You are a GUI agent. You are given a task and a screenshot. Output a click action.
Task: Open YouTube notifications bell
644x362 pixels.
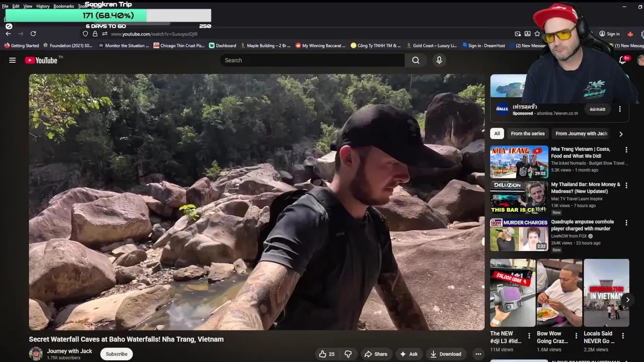coord(622,60)
